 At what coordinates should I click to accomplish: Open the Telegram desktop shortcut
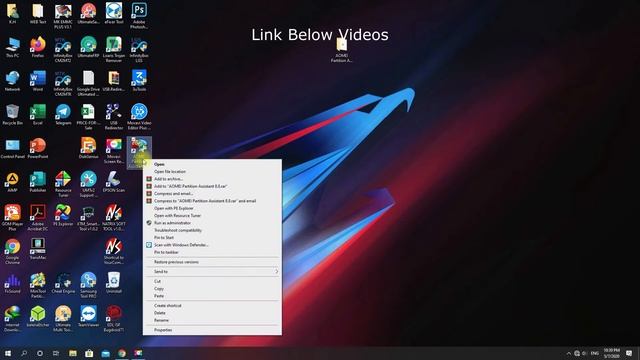(x=63, y=115)
